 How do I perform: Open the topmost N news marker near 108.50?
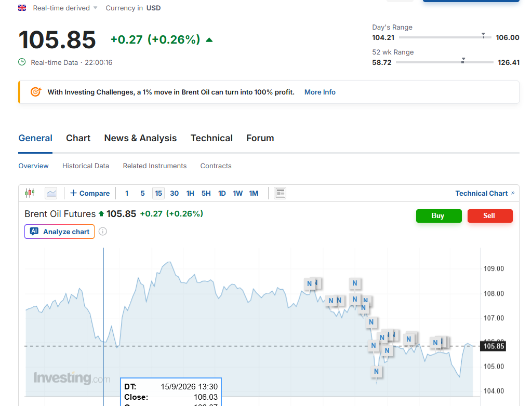[354, 283]
